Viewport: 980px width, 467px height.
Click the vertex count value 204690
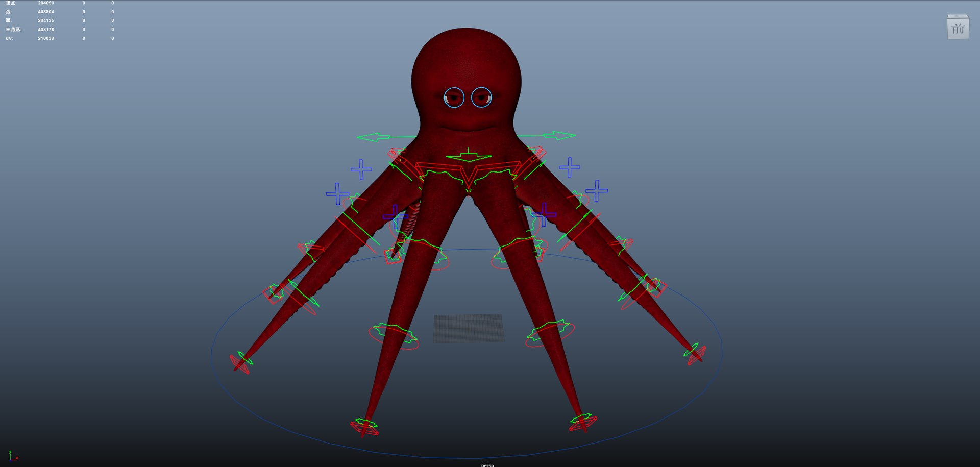tap(46, 3)
